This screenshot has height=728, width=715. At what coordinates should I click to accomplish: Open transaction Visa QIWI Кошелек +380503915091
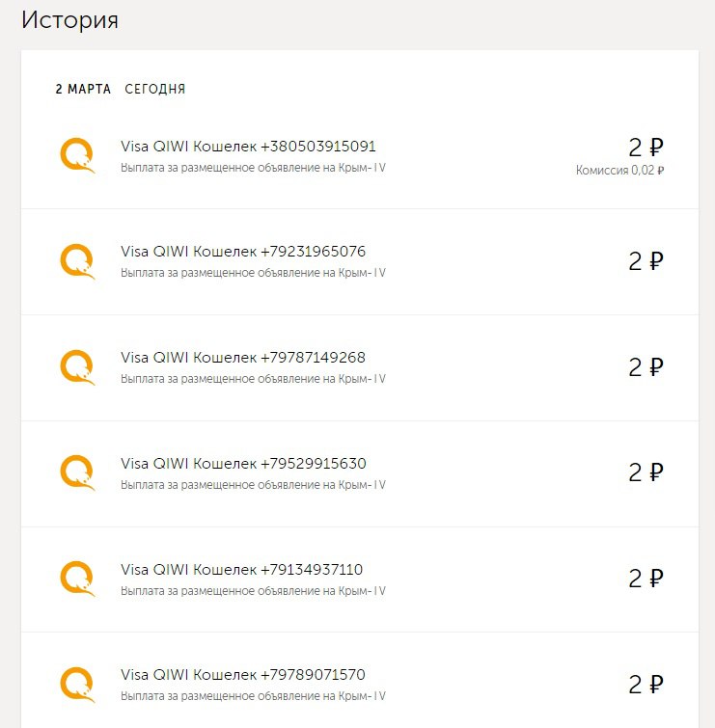(360, 156)
